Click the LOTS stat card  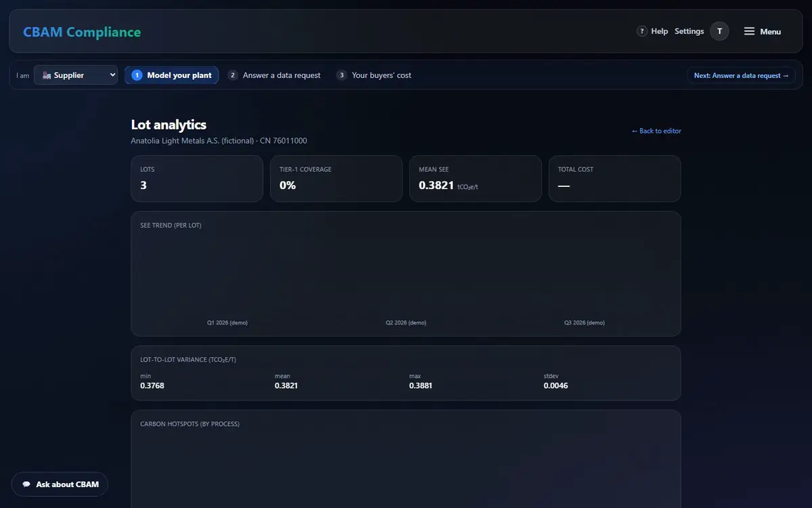pyautogui.click(x=197, y=179)
